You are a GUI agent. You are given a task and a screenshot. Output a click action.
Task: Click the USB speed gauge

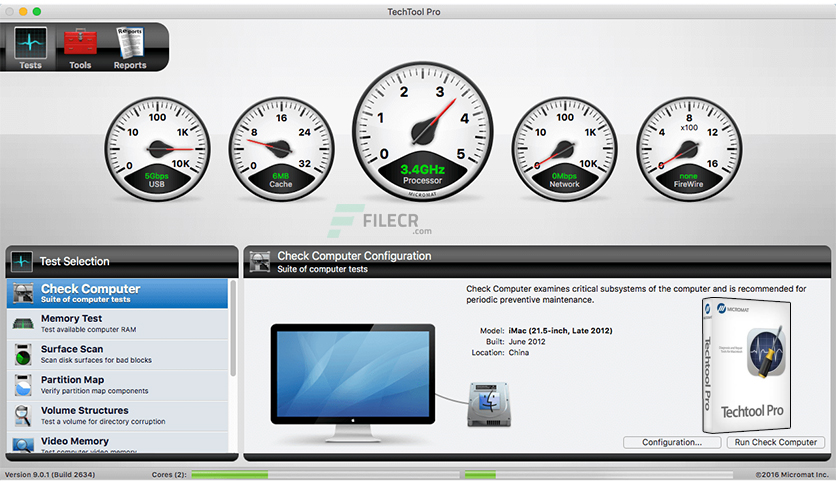click(157, 149)
